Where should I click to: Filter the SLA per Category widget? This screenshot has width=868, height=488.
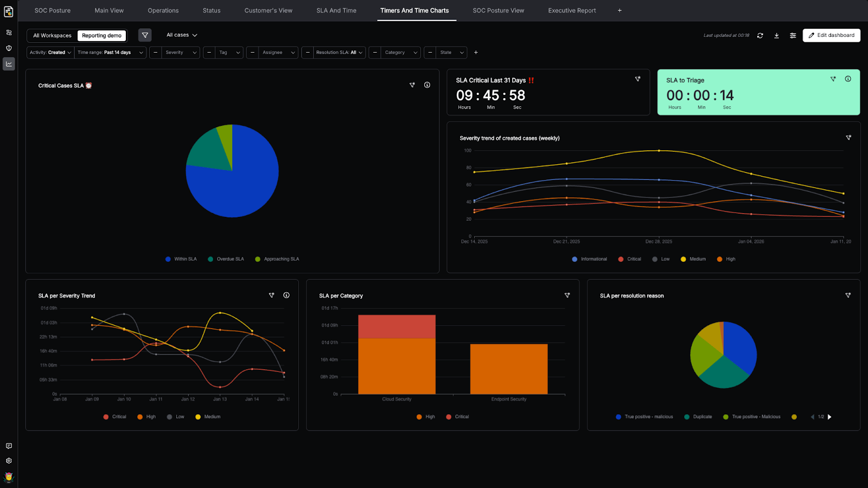[x=567, y=296]
